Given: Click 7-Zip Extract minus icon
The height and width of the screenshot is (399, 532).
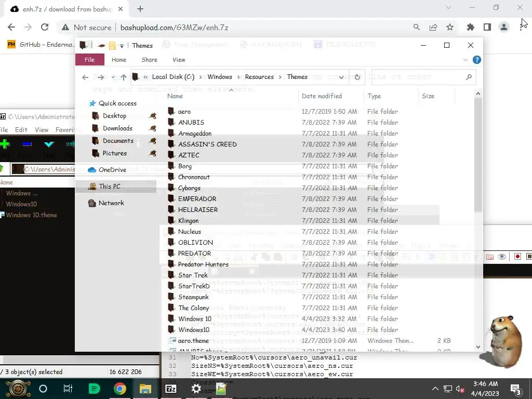Looking at the screenshot, I should 27,144.
